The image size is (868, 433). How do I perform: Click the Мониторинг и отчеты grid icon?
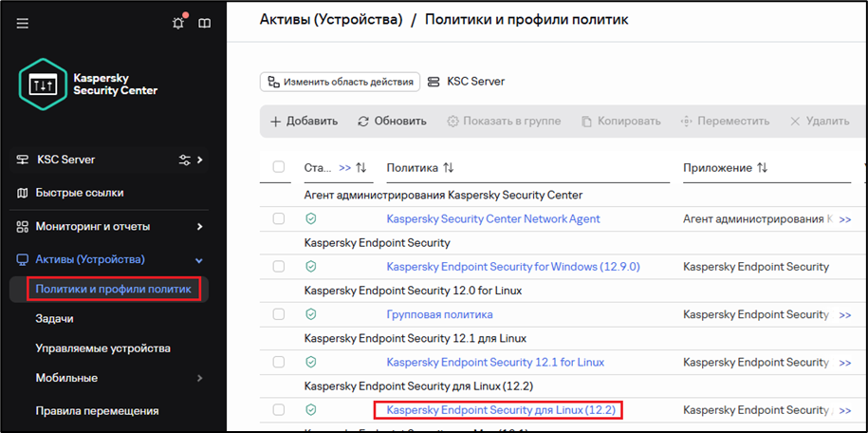[22, 226]
